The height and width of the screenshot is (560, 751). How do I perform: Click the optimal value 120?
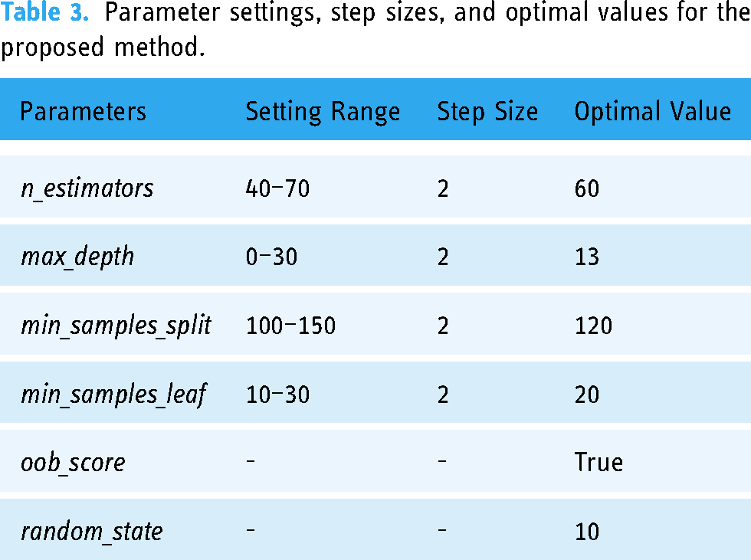click(x=593, y=326)
